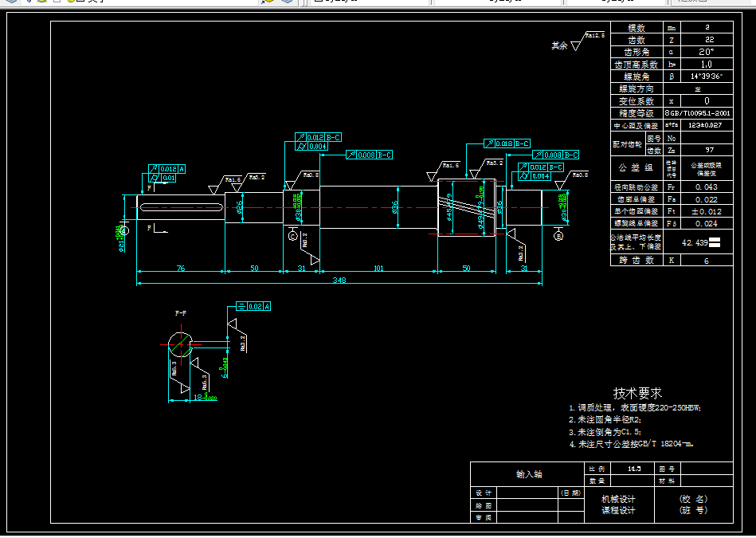756x538 pixels.
Task: Click the 螺旋方向 row label
Action: (x=637, y=88)
